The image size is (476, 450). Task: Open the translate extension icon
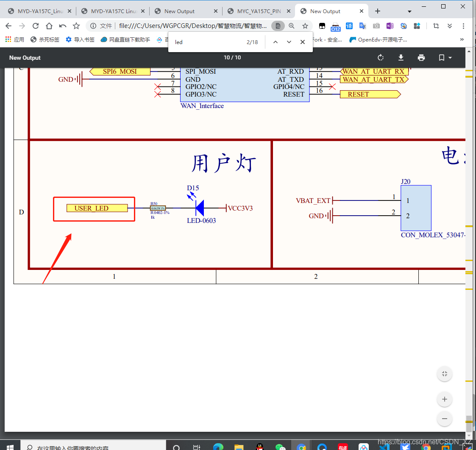coord(349,26)
